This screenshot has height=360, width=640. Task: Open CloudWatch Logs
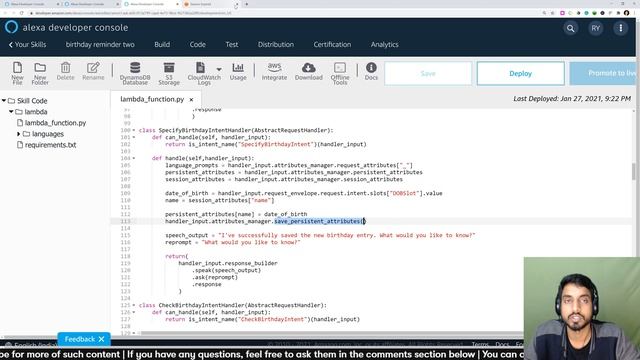[201, 73]
